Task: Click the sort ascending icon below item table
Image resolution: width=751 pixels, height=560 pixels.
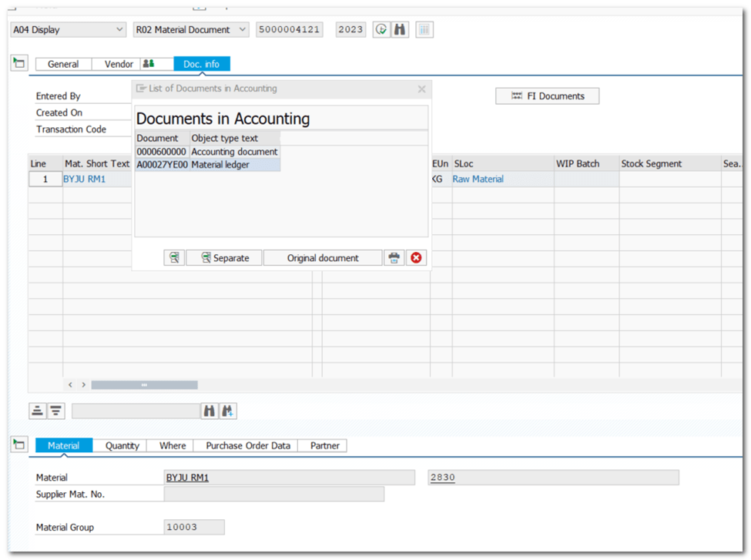Action: pos(38,411)
